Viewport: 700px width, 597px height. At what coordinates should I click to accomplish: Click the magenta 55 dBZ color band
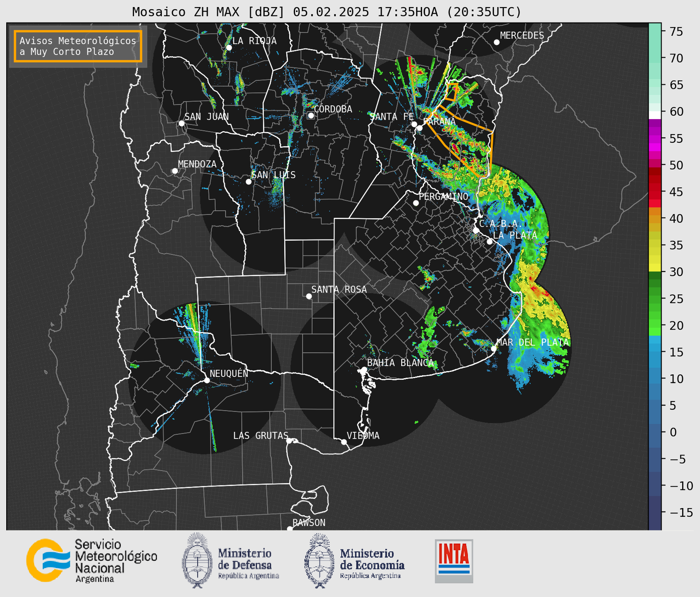coord(655,138)
